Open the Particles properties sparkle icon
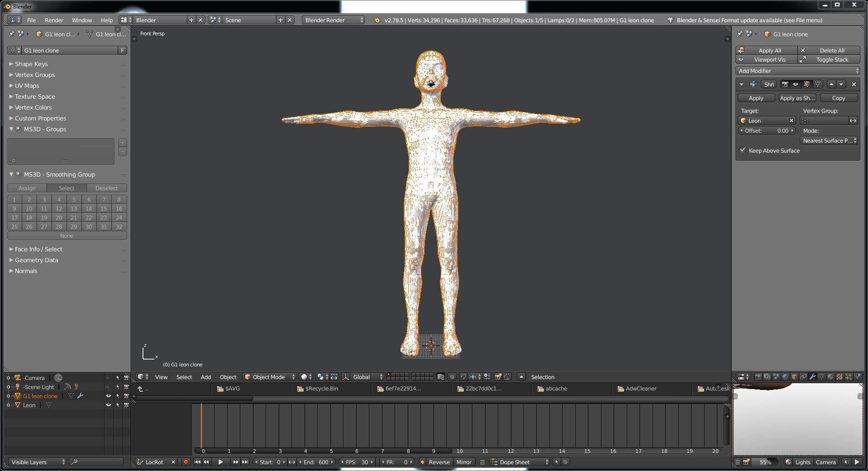Screen dimensions: 868x471 click(x=849, y=377)
